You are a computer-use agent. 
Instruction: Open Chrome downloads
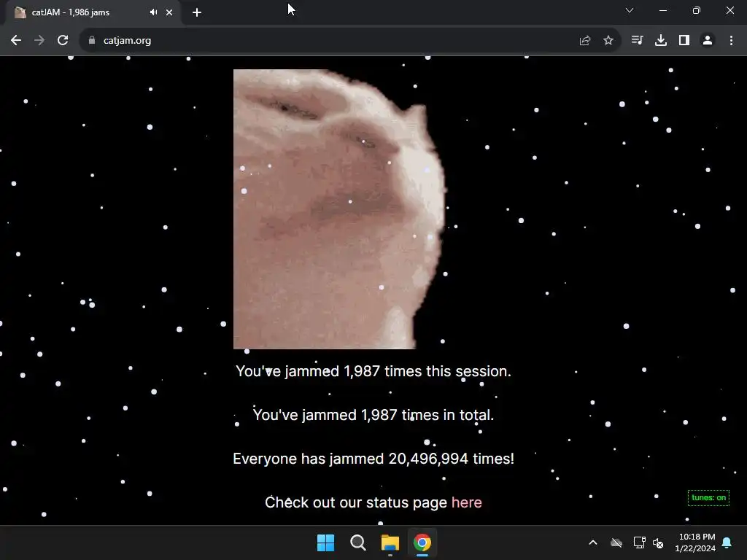click(x=661, y=41)
